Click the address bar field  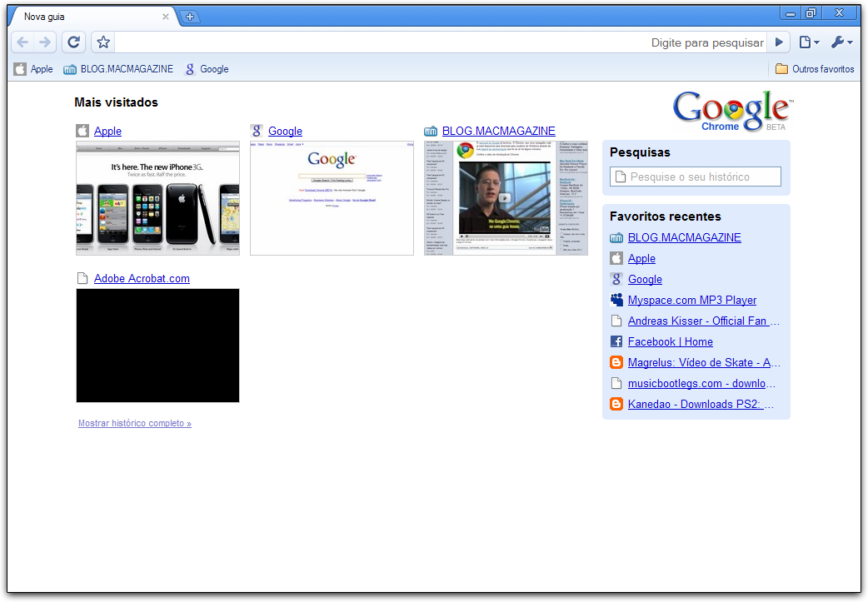440,42
